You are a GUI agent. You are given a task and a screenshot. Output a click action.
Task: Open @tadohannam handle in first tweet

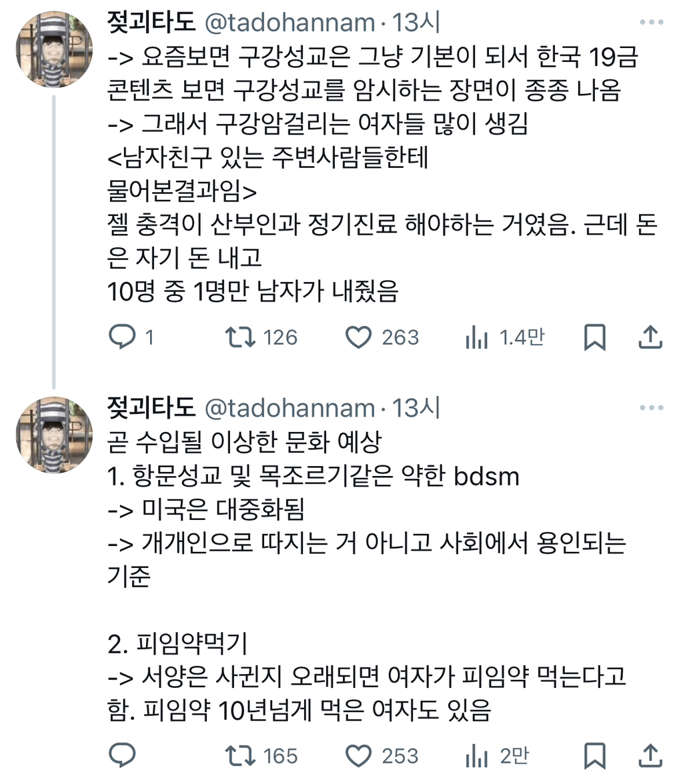(x=288, y=23)
